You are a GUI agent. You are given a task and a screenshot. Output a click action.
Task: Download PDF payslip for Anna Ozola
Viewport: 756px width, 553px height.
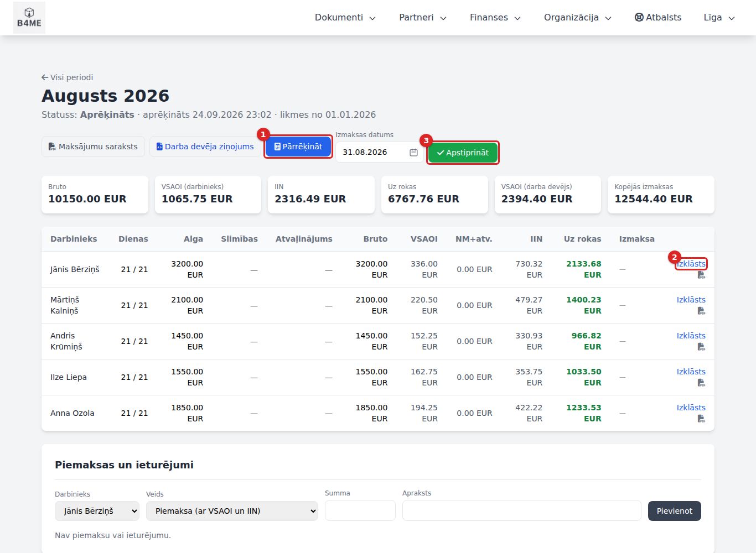coord(701,419)
